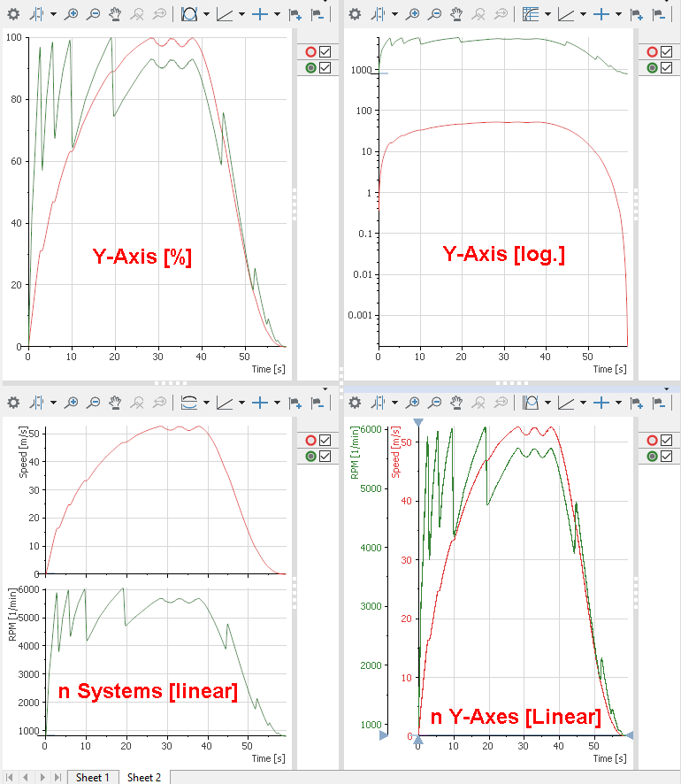Click the red curve color circle, bottom-left legend

pyautogui.click(x=310, y=441)
